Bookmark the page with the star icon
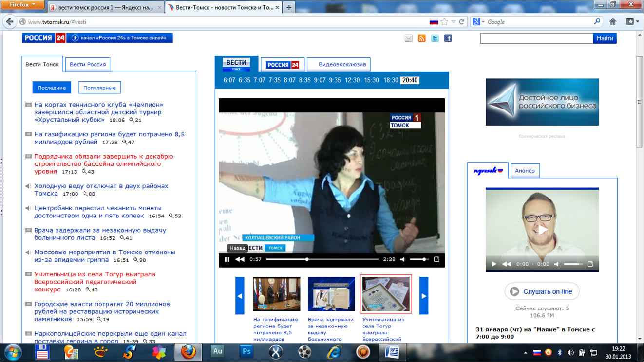The width and height of the screenshot is (644, 362). 444,22
